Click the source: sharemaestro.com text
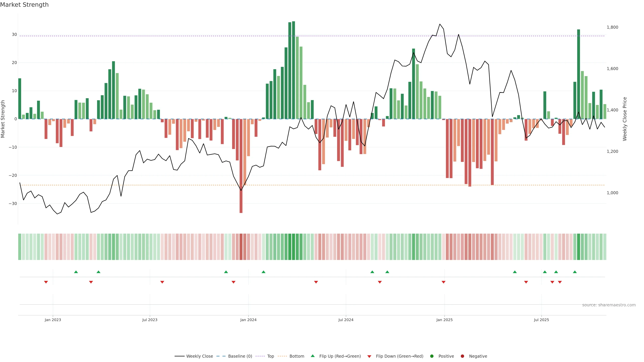 [609, 305]
